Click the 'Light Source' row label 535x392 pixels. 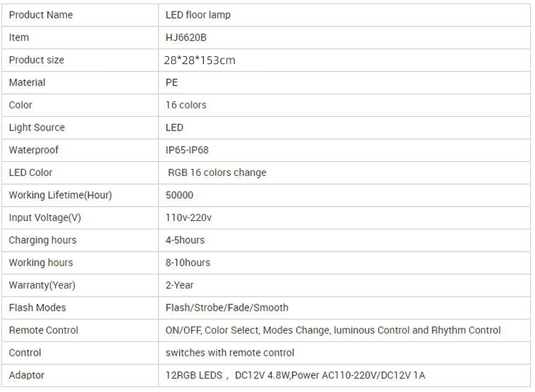coord(36,128)
